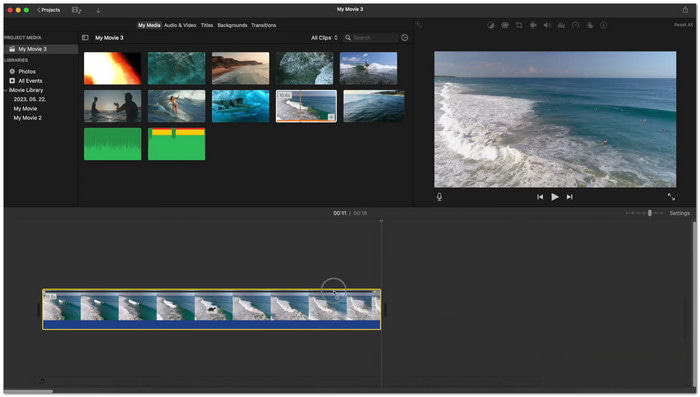
Task: Skip to previous clip in viewer
Action: click(540, 197)
